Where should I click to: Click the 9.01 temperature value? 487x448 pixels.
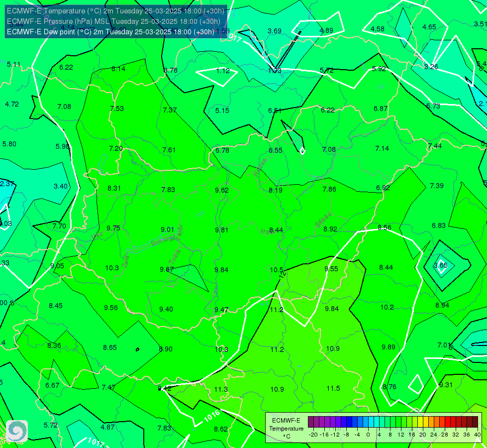click(168, 230)
